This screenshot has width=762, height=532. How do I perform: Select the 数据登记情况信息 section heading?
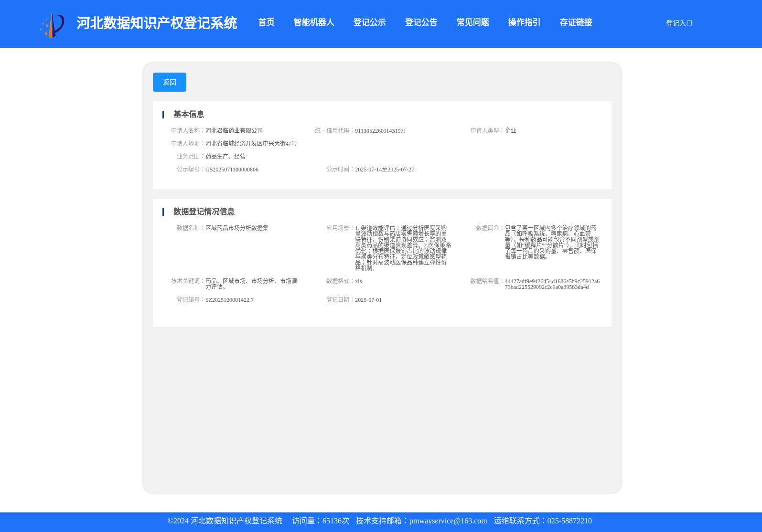[204, 212]
